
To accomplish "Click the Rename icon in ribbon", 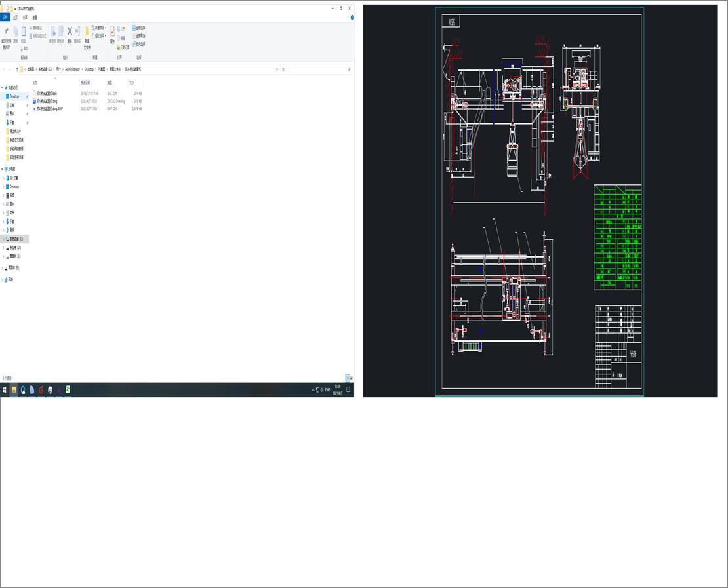I will (x=77, y=31).
